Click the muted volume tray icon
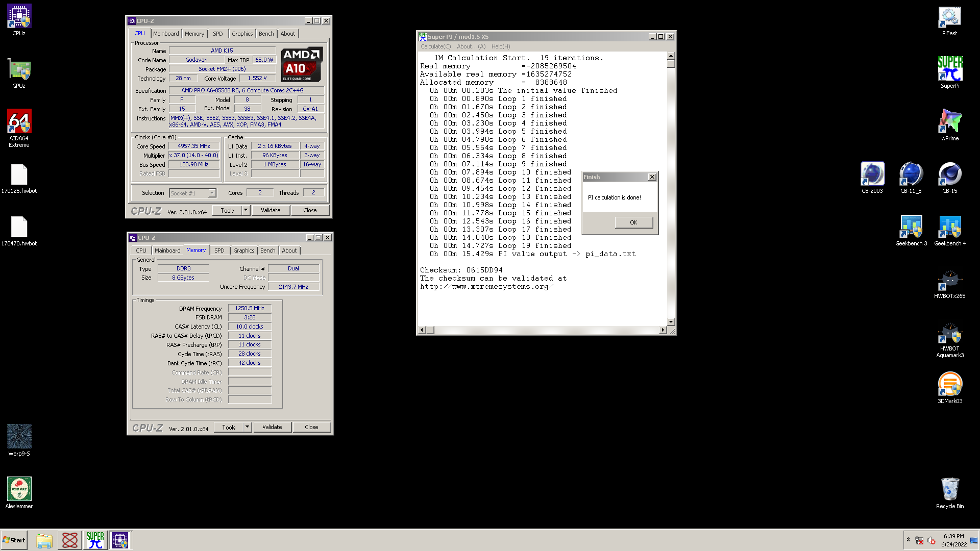Viewport: 980px width, 551px height. pos(932,541)
